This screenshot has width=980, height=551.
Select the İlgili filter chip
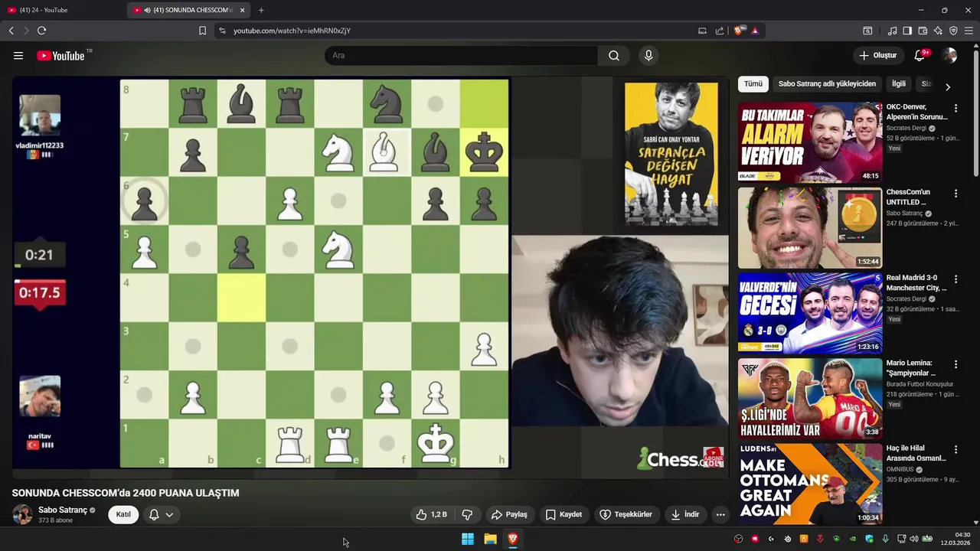(x=899, y=83)
